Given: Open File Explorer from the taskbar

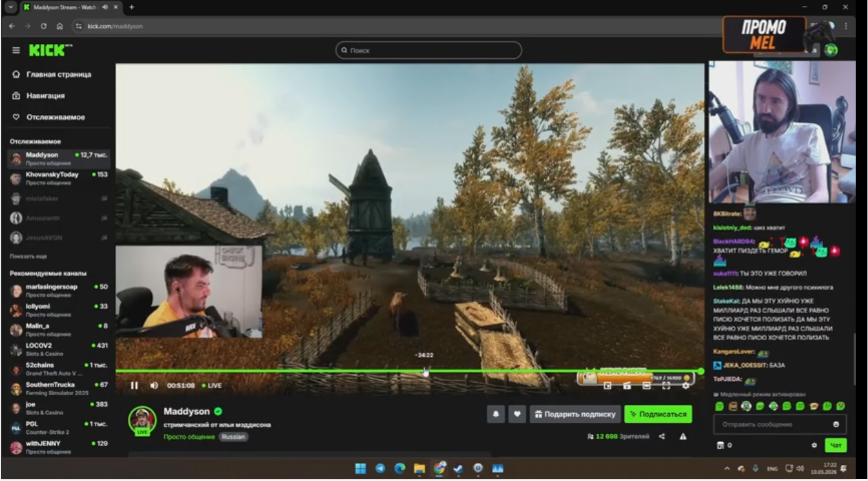Looking at the screenshot, I should click(x=419, y=469).
